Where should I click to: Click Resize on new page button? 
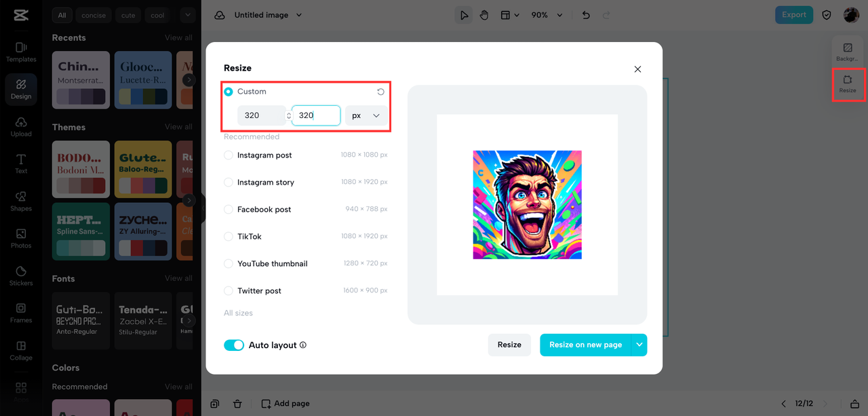click(x=585, y=345)
